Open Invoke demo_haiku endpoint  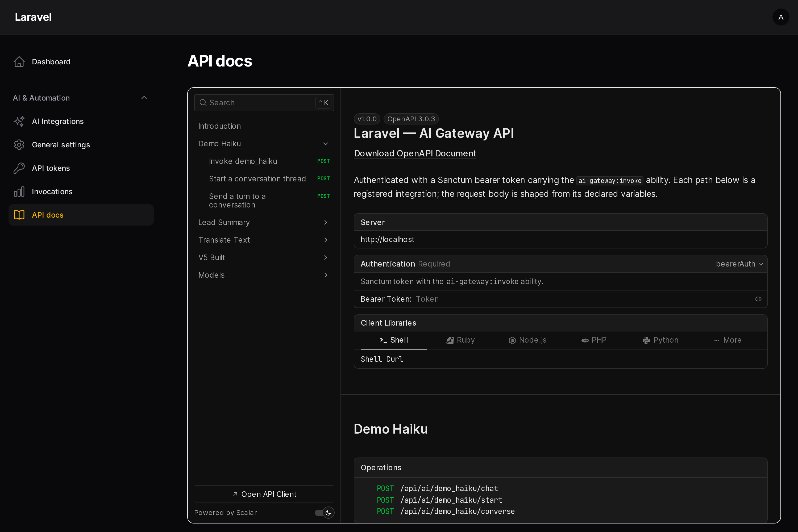(x=269, y=161)
